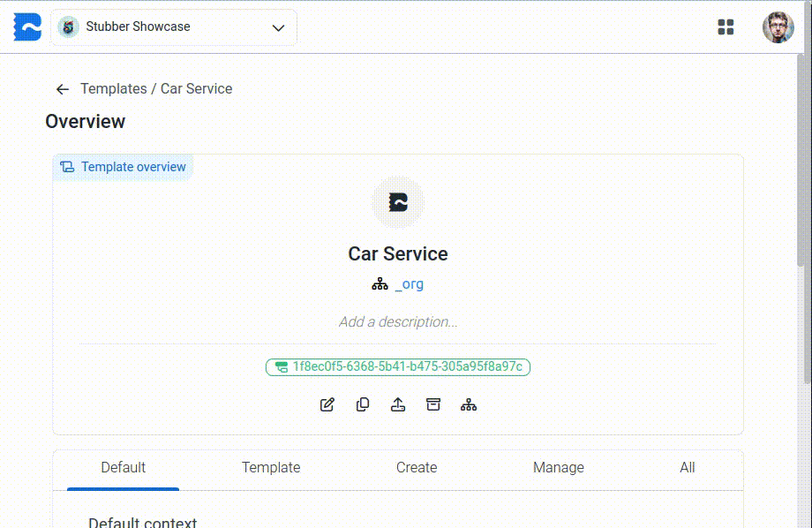This screenshot has height=528, width=812.
Task: Click the Templates breadcrumb link
Action: 113,89
